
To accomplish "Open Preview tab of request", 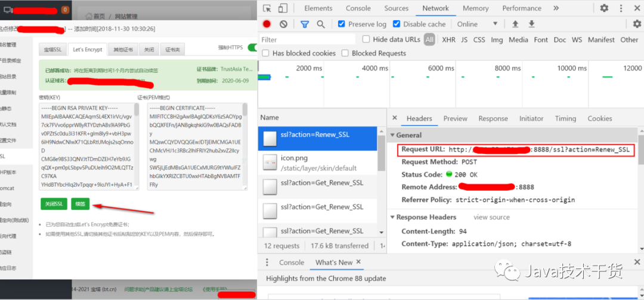I will tap(455, 118).
